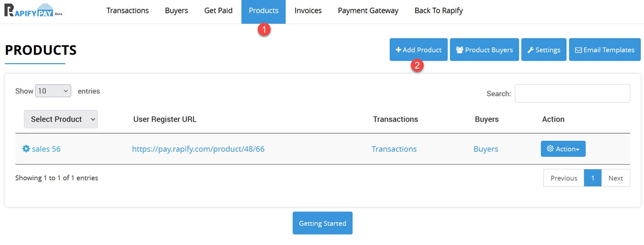644x245 pixels.
Task: Click the RapifyPay logo
Action: pyautogui.click(x=34, y=10)
